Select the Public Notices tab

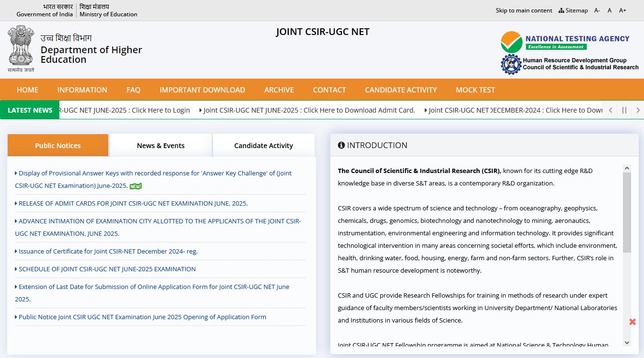point(58,145)
